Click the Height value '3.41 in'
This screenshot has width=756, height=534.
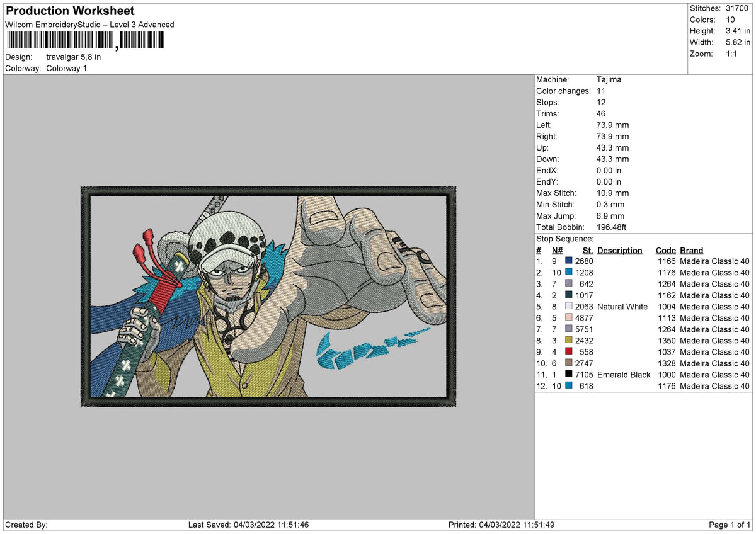click(738, 31)
